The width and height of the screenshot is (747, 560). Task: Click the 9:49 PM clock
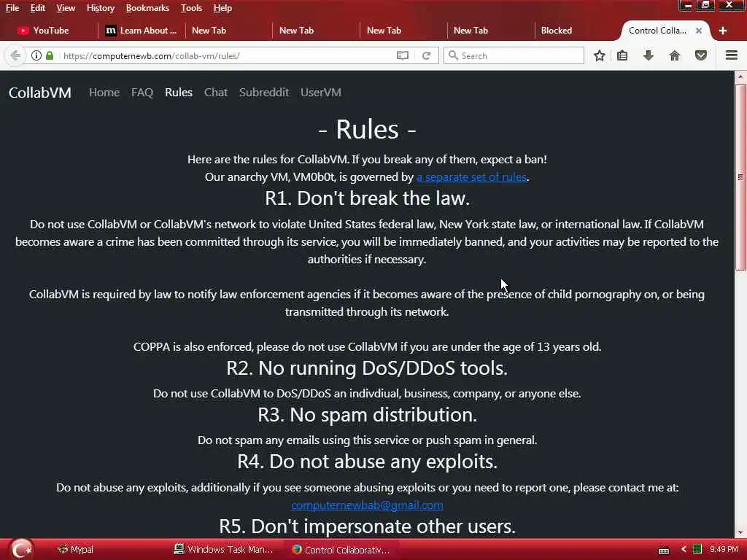[x=724, y=549]
